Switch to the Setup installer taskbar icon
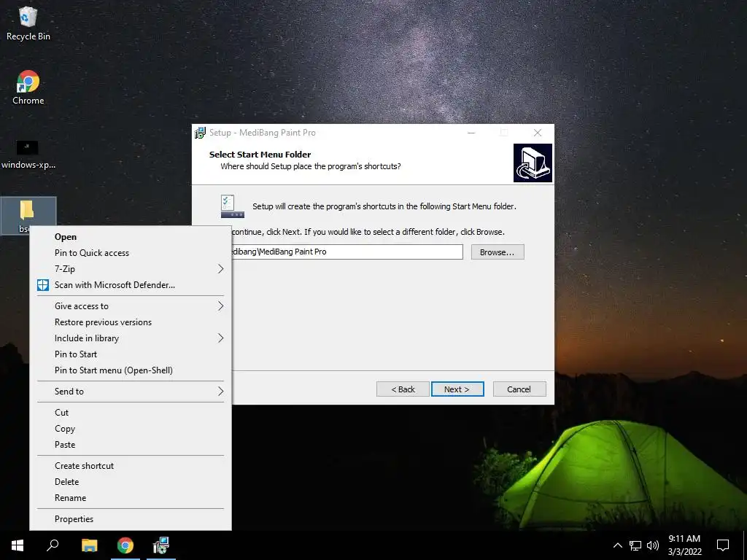Viewport: 747px width, 560px height. pos(161,545)
